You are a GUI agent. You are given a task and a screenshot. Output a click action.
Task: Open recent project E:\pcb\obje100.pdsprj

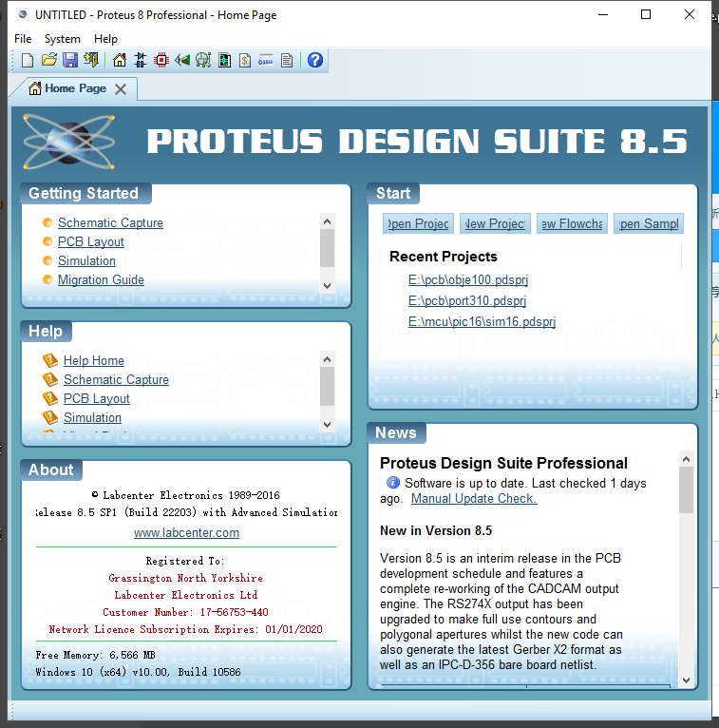[468, 280]
